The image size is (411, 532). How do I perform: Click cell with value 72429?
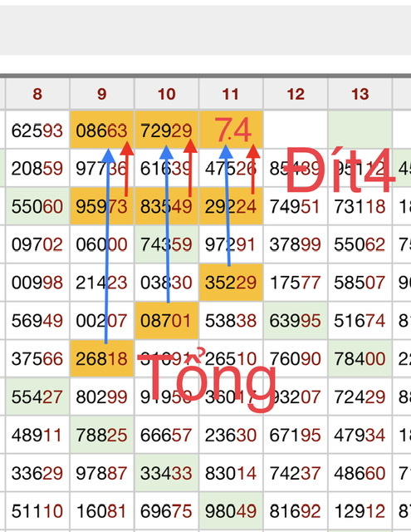coord(360,397)
